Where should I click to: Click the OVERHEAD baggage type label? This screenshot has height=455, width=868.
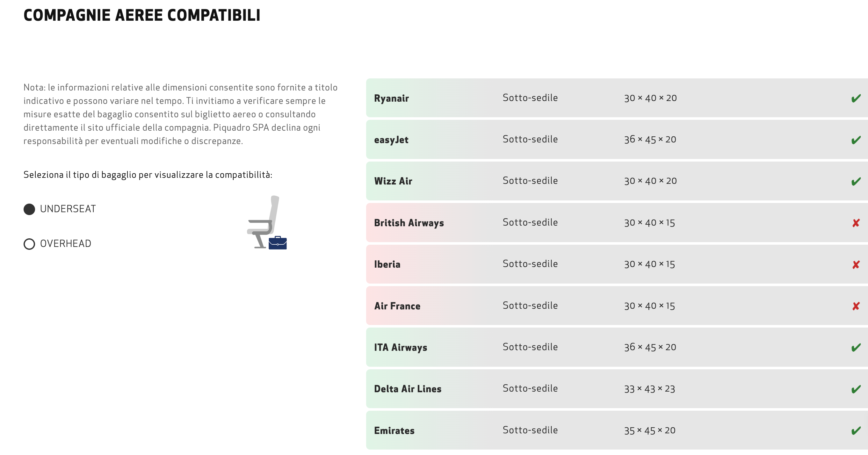[65, 244]
